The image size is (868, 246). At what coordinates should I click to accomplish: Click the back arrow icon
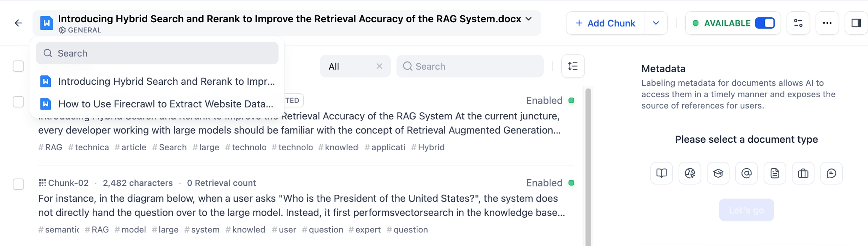click(x=18, y=23)
